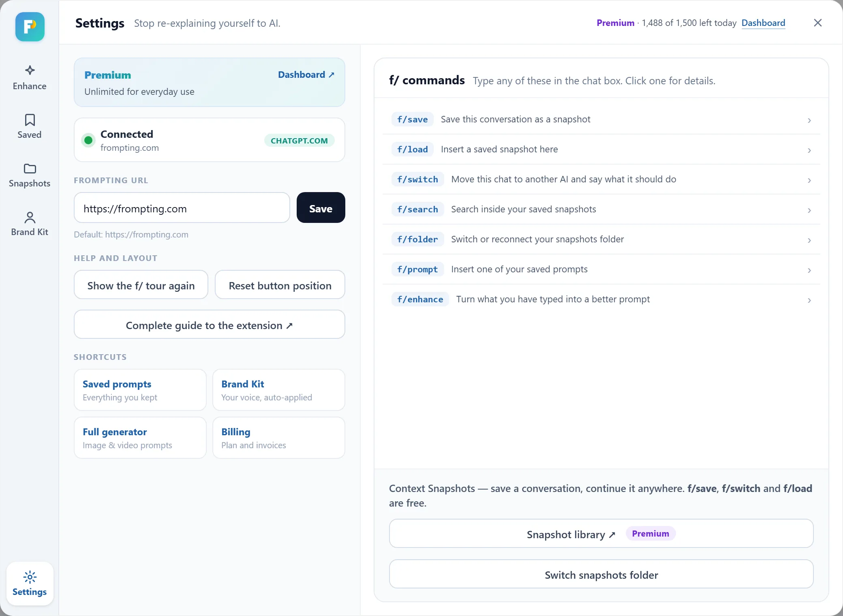Click the f/folder command tag
Screen dimensions: 843x616
(418, 239)
